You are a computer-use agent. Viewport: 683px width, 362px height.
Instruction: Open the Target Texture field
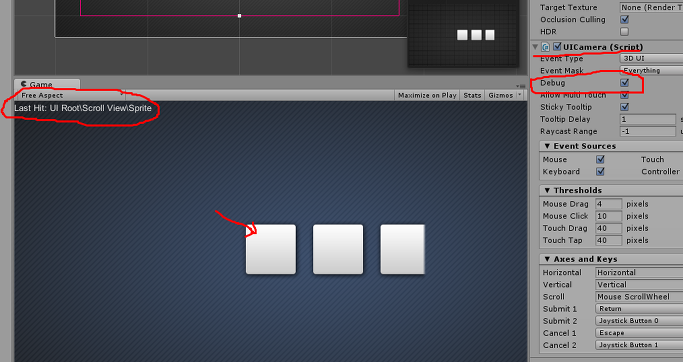point(651,7)
